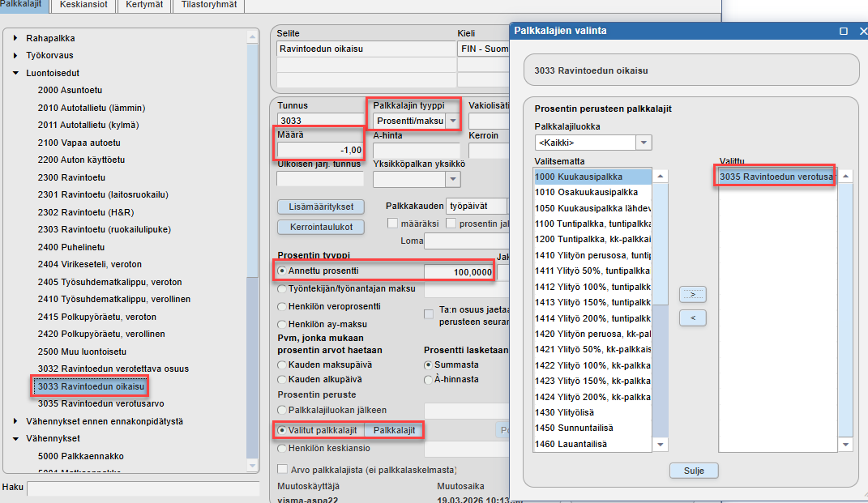Close the dialog with Sulje button

694,471
